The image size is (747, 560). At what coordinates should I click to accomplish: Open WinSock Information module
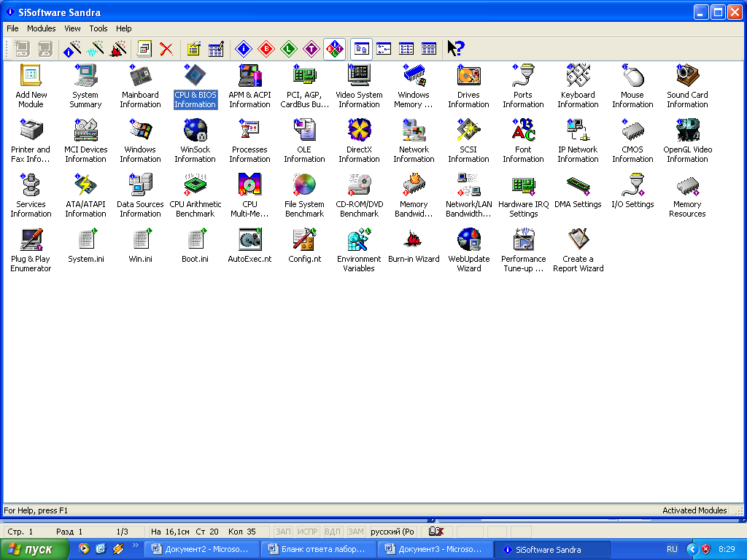pos(196,141)
